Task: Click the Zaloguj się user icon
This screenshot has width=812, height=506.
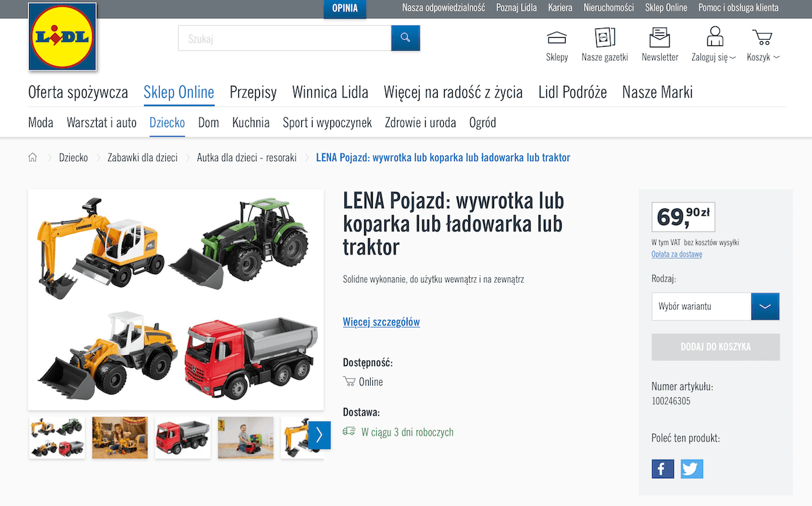Action: pos(715,37)
